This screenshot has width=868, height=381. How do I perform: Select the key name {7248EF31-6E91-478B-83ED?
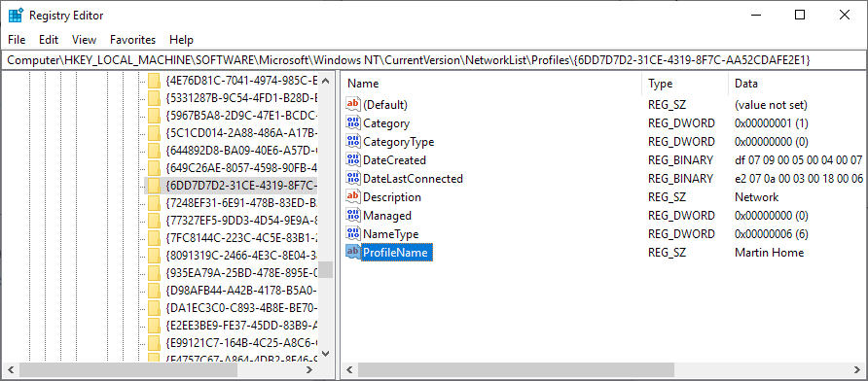(x=241, y=203)
